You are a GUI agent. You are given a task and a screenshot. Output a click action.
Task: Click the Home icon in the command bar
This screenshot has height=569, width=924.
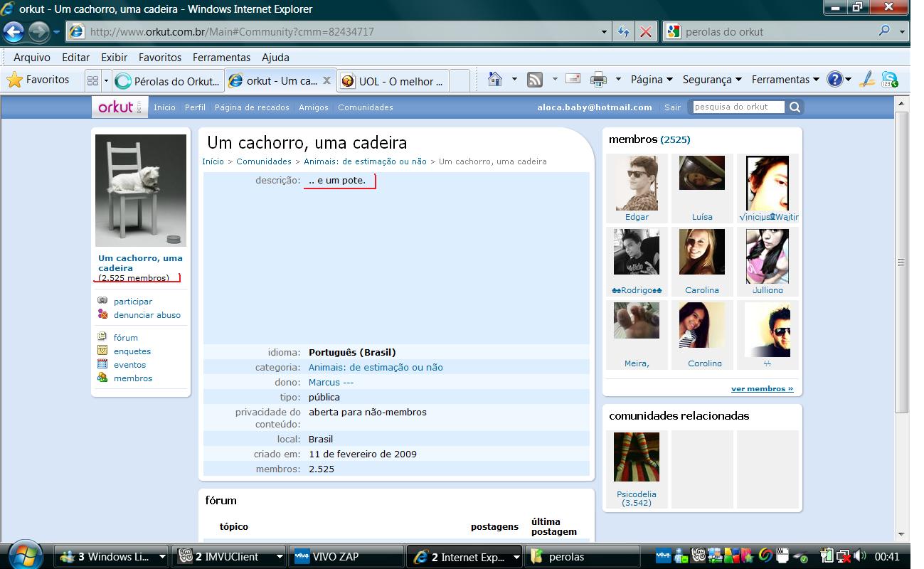click(x=496, y=80)
